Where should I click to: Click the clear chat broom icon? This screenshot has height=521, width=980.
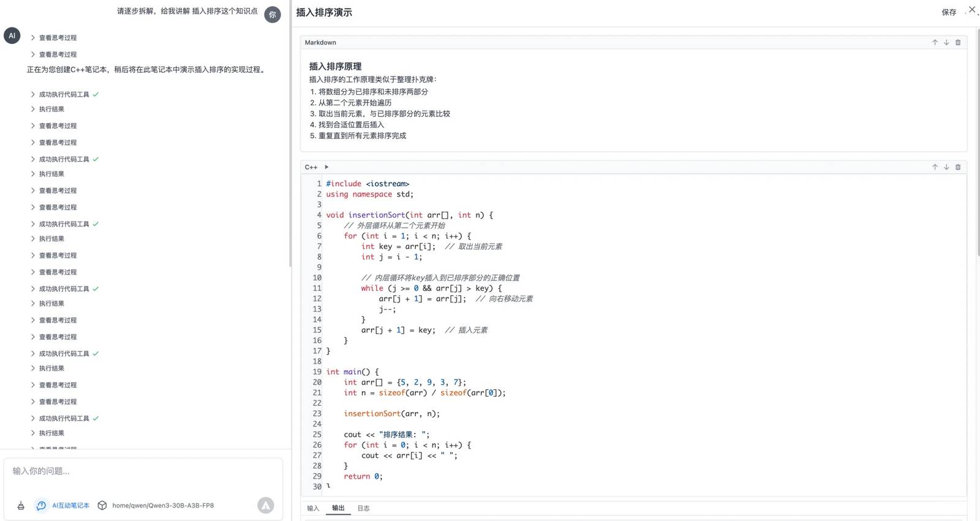tap(21, 506)
